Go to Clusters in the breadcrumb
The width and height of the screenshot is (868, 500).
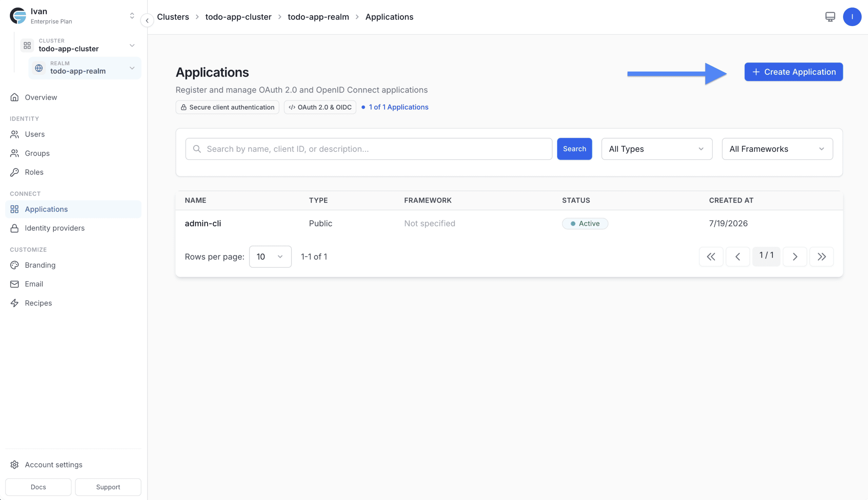coord(173,17)
